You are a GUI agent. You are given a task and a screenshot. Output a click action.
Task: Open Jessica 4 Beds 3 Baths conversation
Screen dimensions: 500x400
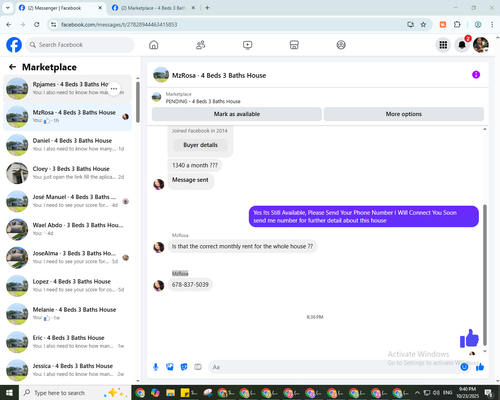[x=67, y=370]
